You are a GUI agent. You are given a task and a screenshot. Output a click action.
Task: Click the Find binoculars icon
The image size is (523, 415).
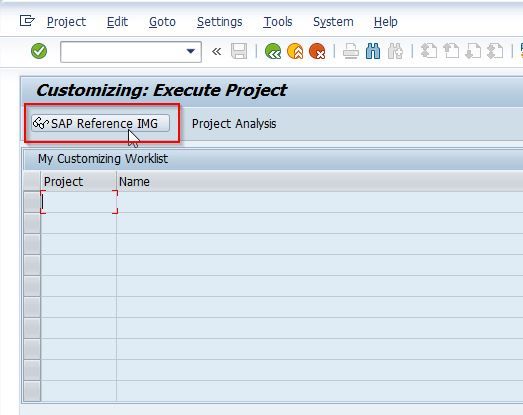373,52
